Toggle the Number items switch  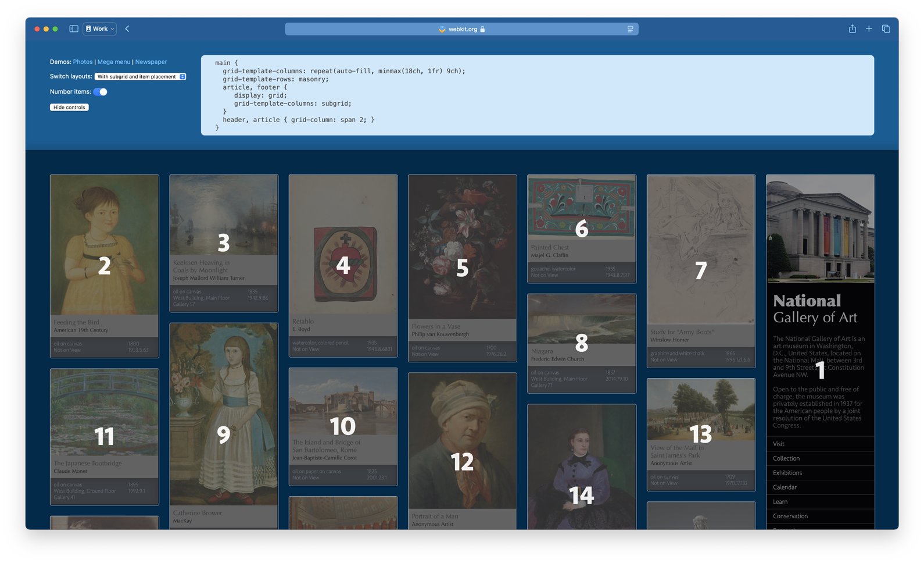click(x=101, y=92)
